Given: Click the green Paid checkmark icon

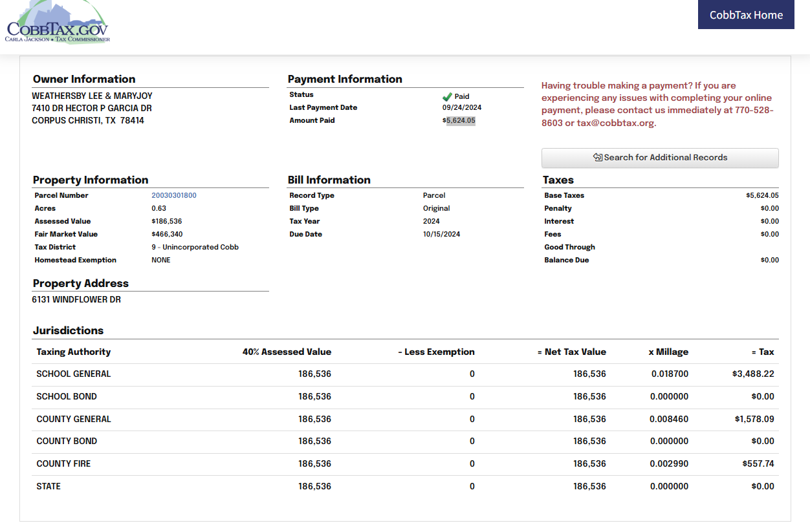Looking at the screenshot, I should (447, 96).
